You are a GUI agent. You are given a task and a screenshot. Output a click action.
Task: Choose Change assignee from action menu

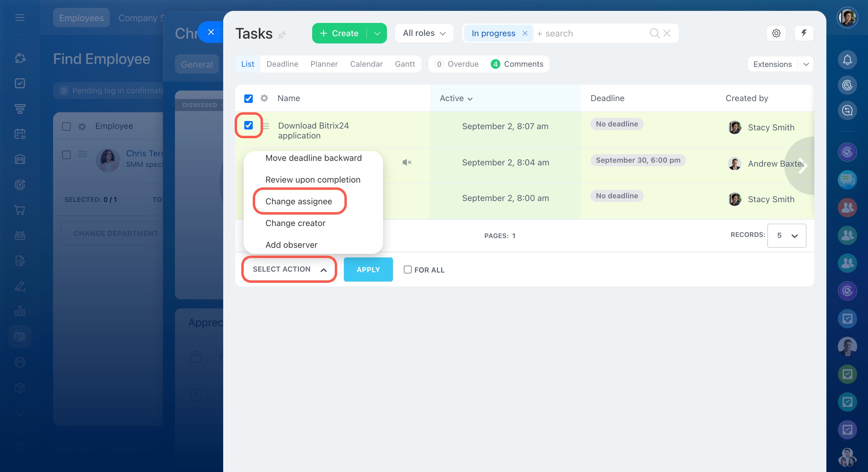(x=299, y=201)
